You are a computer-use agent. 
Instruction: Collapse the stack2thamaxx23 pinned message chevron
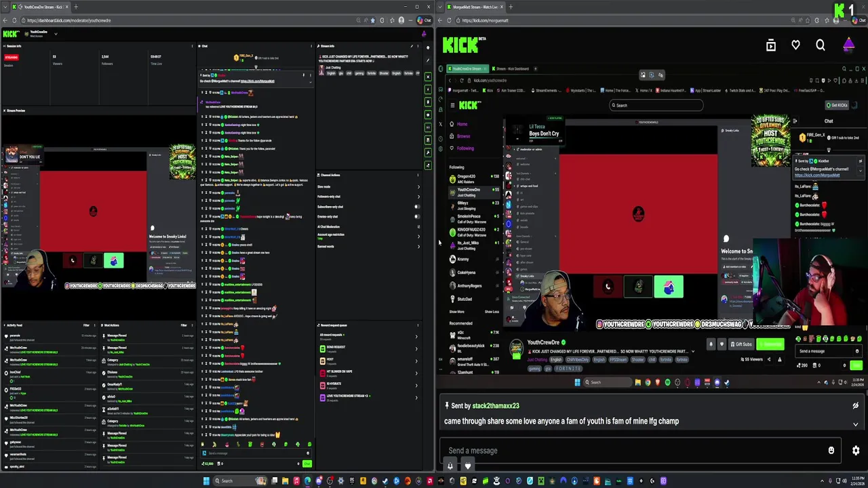(x=855, y=425)
